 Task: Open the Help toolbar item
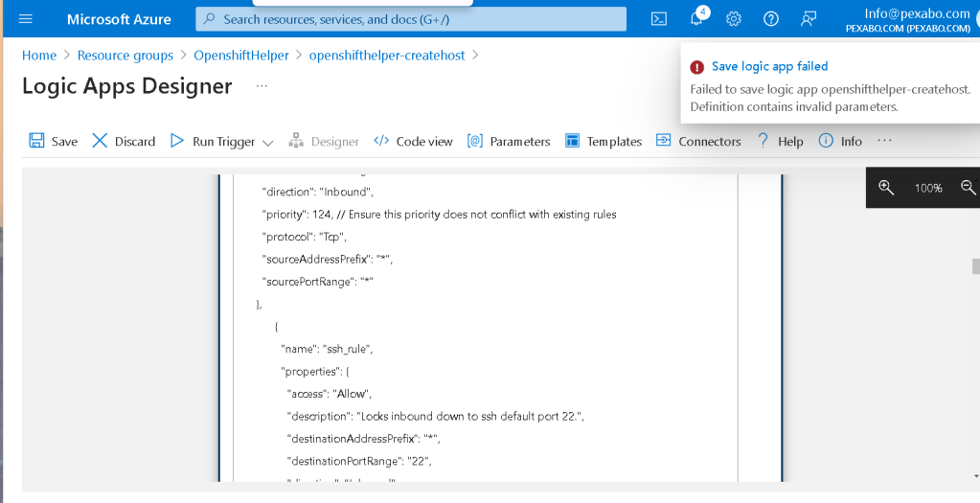click(x=780, y=141)
